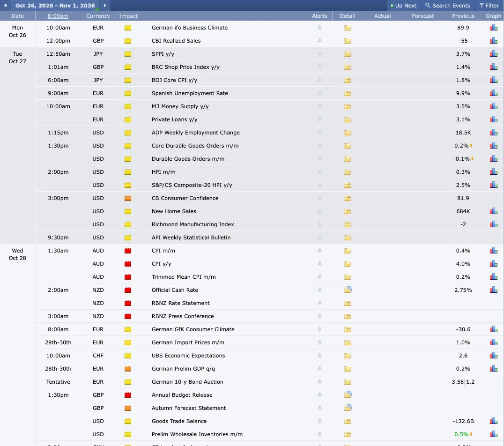Open the Spanish Unemployment Rate event
The width and height of the screenshot is (504, 446).
[190, 93]
